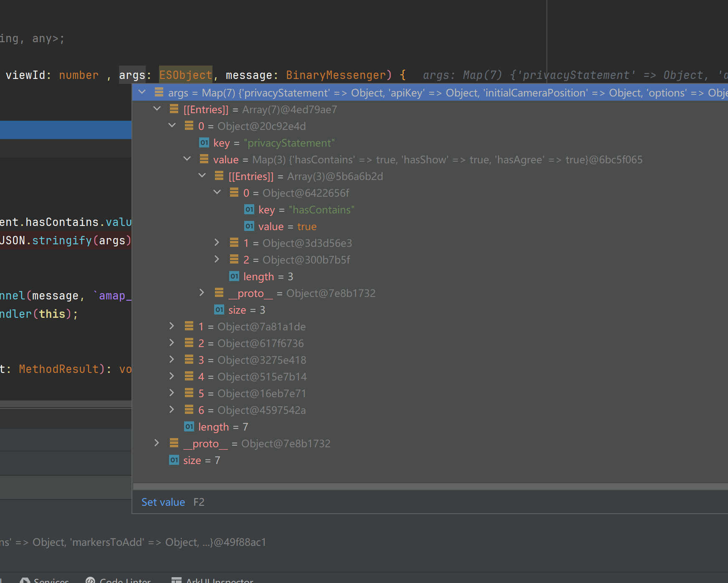The image size is (728, 583).
Task: Click the 'markersToAdd' => Object variable text
Action: click(134, 542)
